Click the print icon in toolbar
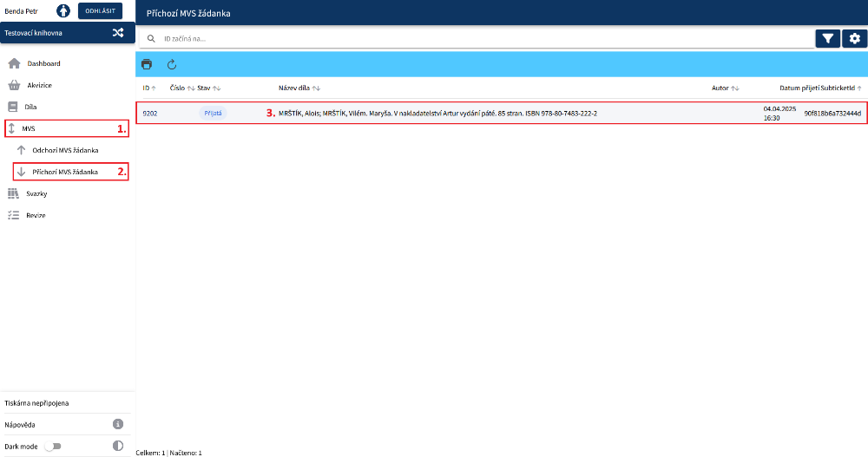This screenshot has height=457, width=868. tap(147, 64)
